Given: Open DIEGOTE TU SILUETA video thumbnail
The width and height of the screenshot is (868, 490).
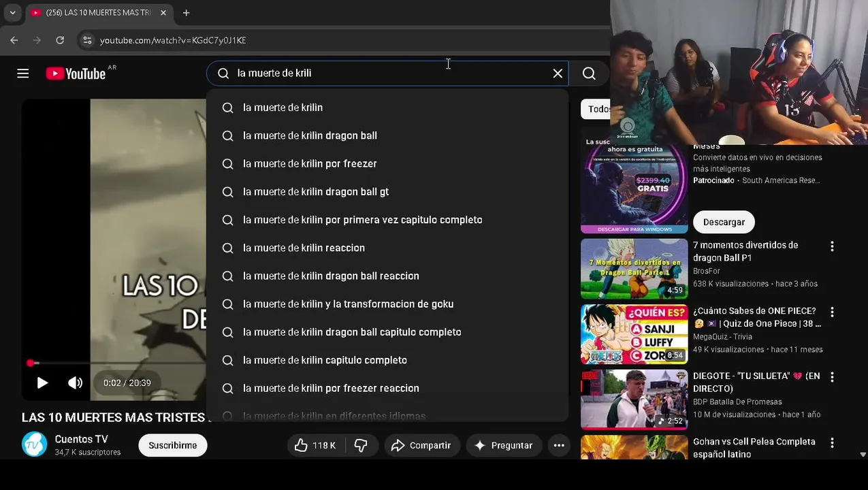Looking at the screenshot, I should click(634, 399).
